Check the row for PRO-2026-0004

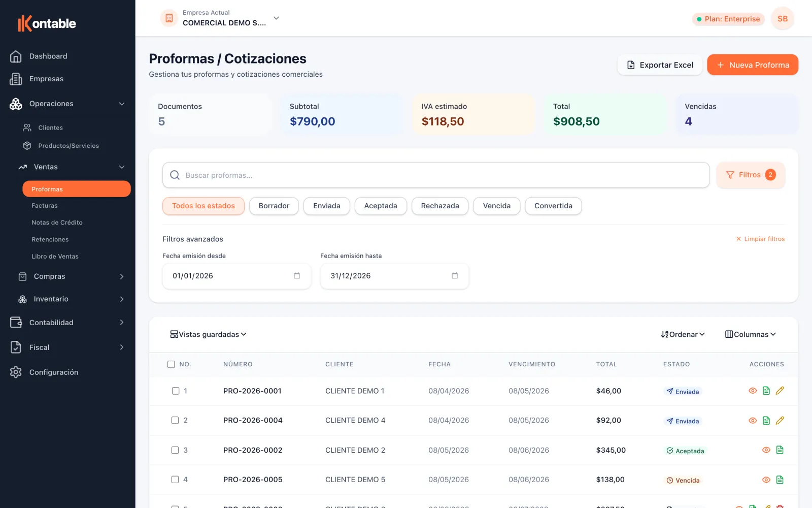tap(175, 421)
